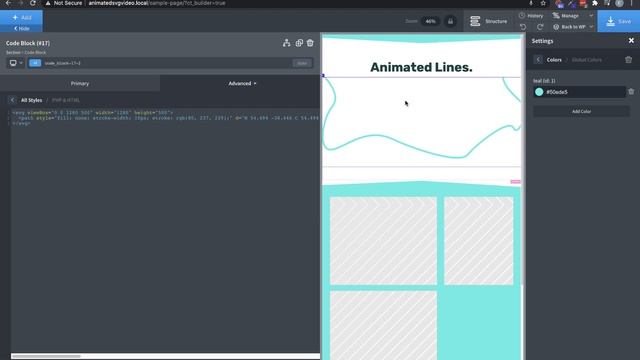Delete the teal color entry
The height and width of the screenshot is (360, 640).
coord(631,92)
